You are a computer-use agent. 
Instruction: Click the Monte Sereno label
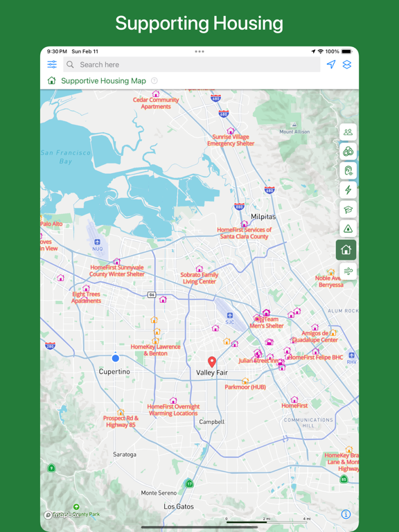pyautogui.click(x=159, y=493)
